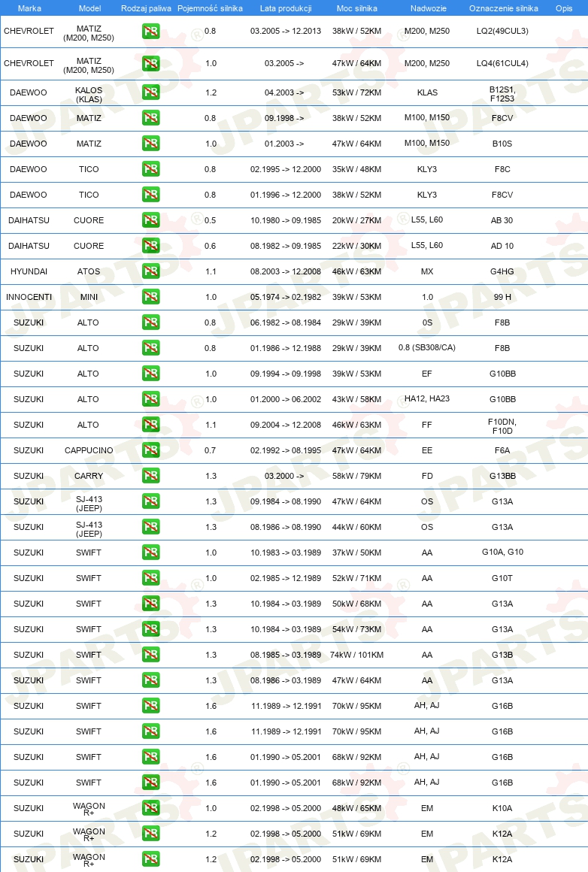
Task: Select the CARRY model cell
Action: pyautogui.click(x=89, y=476)
